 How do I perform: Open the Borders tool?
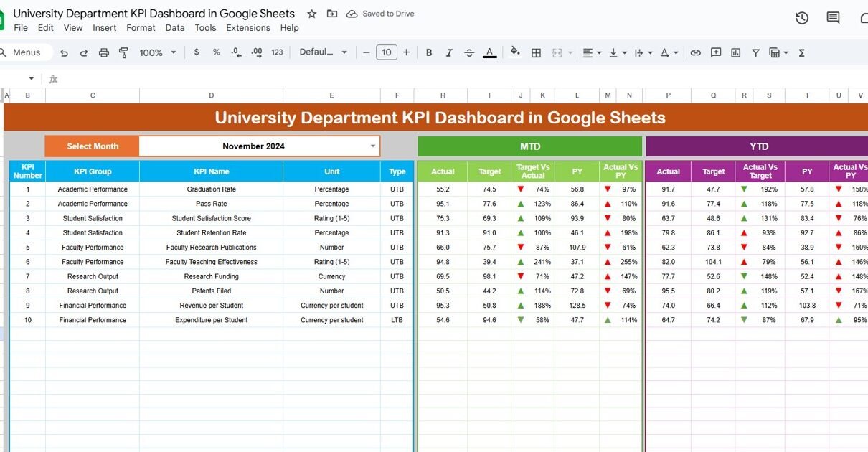click(536, 52)
